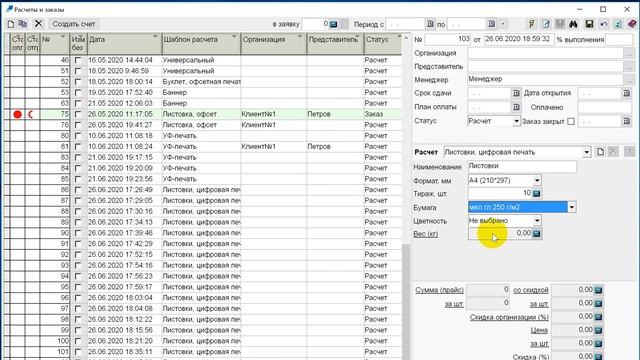This screenshot has width=640, height=360.
Task: Open the Дата открытия calendar icon
Action: [x=627, y=93]
